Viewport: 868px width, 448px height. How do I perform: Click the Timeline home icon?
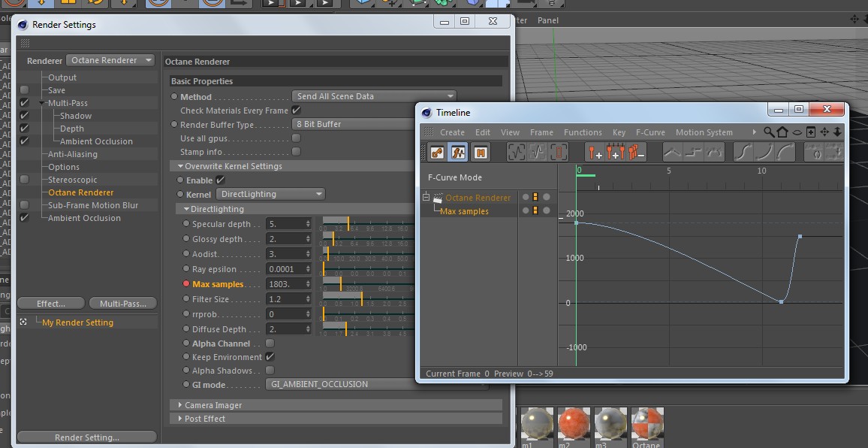coord(782,132)
